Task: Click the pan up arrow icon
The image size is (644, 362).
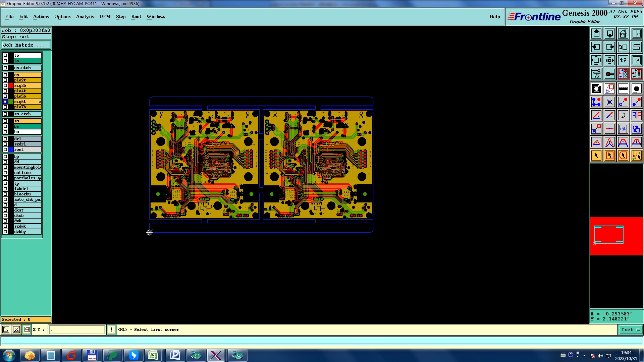Action: 596,34
